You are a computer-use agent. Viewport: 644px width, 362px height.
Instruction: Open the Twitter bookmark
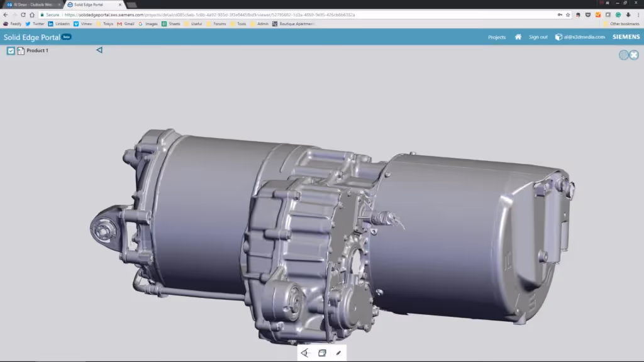35,24
